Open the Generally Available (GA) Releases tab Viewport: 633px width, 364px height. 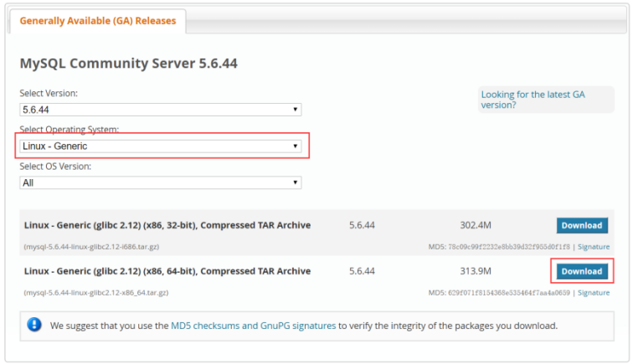(98, 21)
